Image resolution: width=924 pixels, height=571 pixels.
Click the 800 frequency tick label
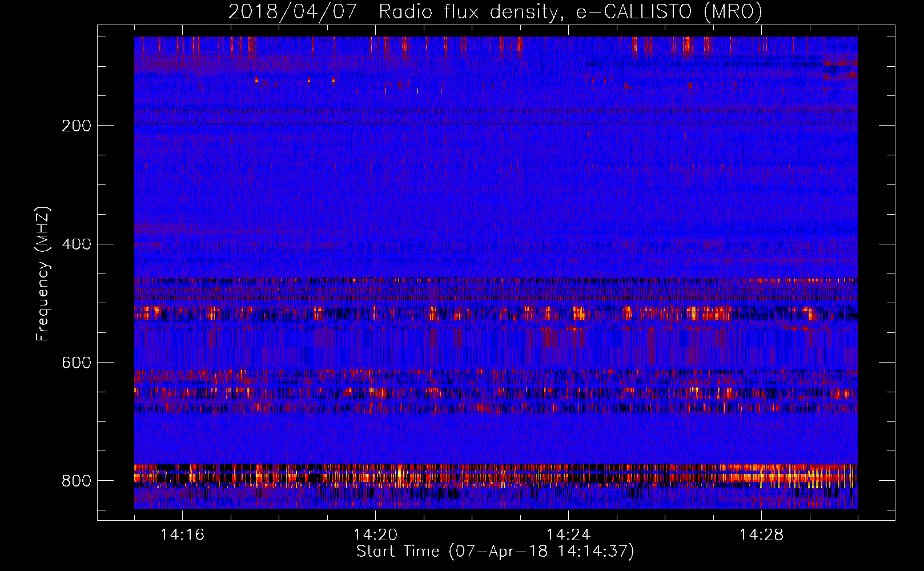coord(77,481)
